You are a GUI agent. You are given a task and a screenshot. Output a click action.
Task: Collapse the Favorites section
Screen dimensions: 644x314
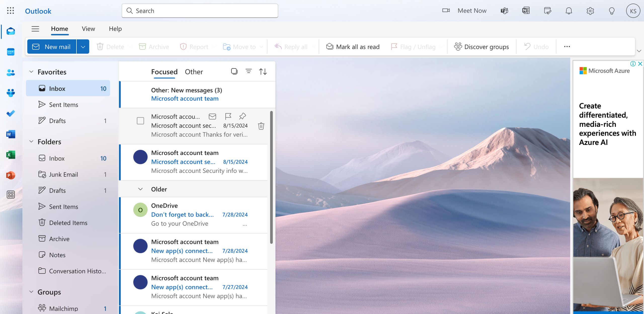[x=31, y=72]
